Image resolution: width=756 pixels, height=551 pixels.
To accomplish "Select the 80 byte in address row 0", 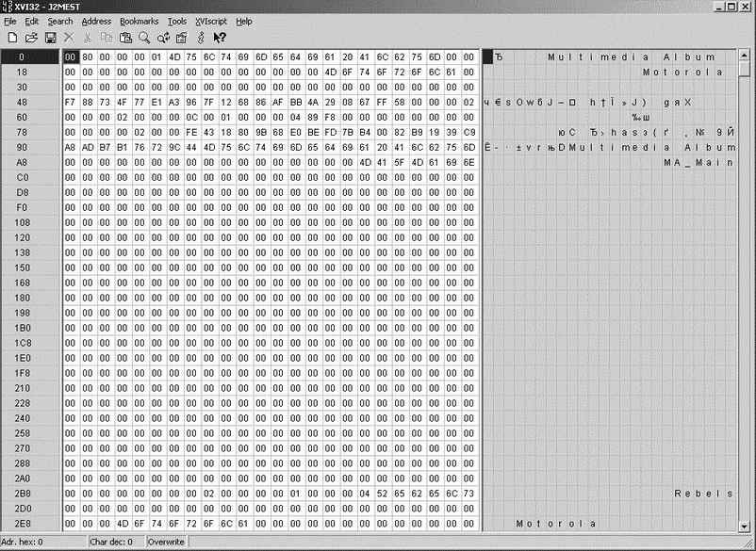I will pos(88,57).
